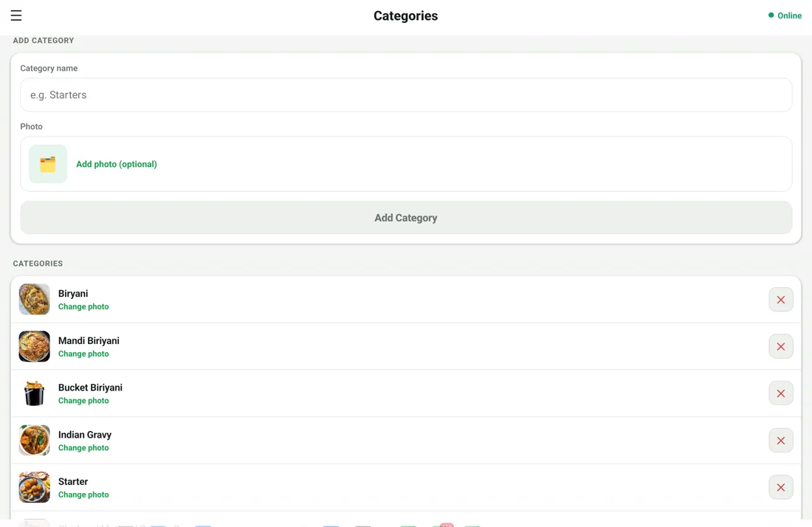Select the Indian Gravy name text
812x527 pixels.
pyautogui.click(x=84, y=435)
